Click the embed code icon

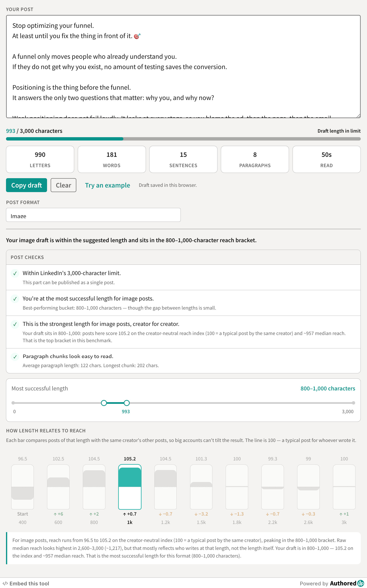coord(5,583)
